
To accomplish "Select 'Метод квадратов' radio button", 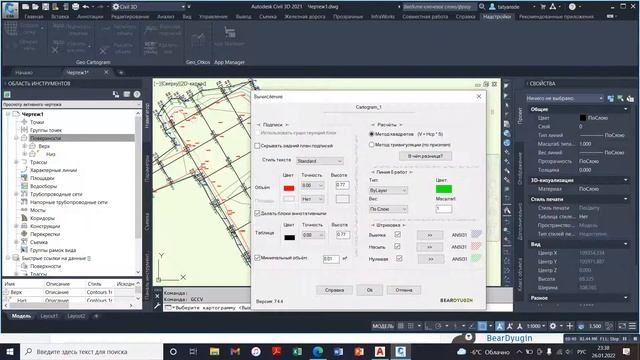I will pos(371,134).
